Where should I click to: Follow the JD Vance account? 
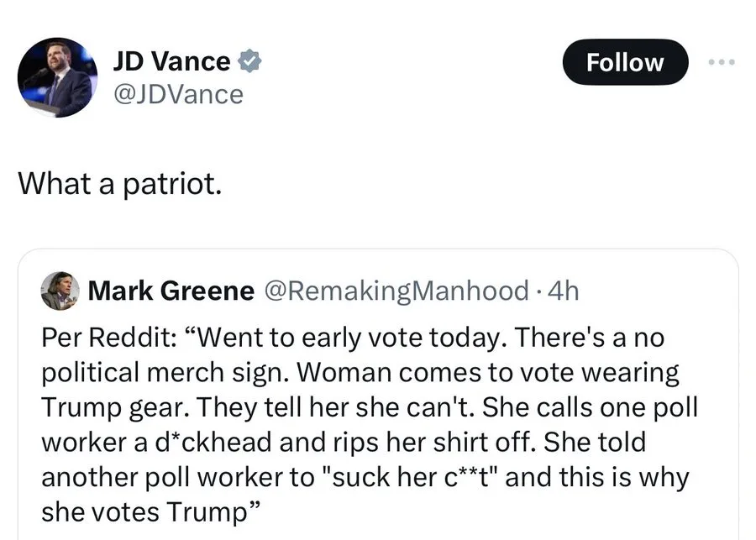(x=625, y=62)
